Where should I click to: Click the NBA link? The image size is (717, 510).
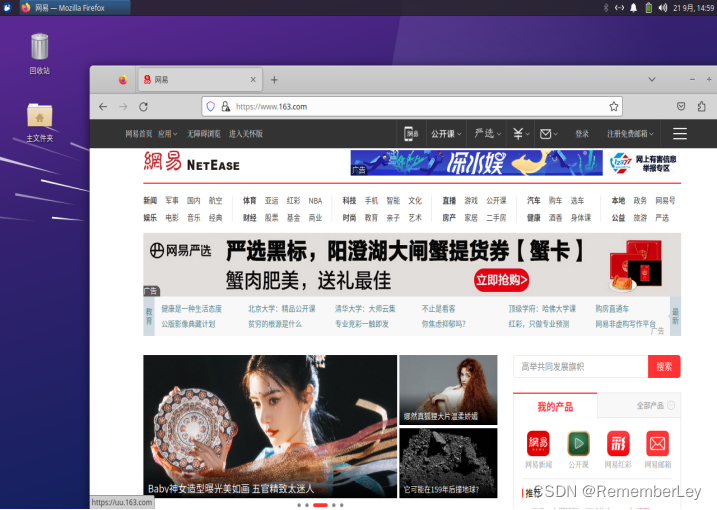(x=315, y=201)
